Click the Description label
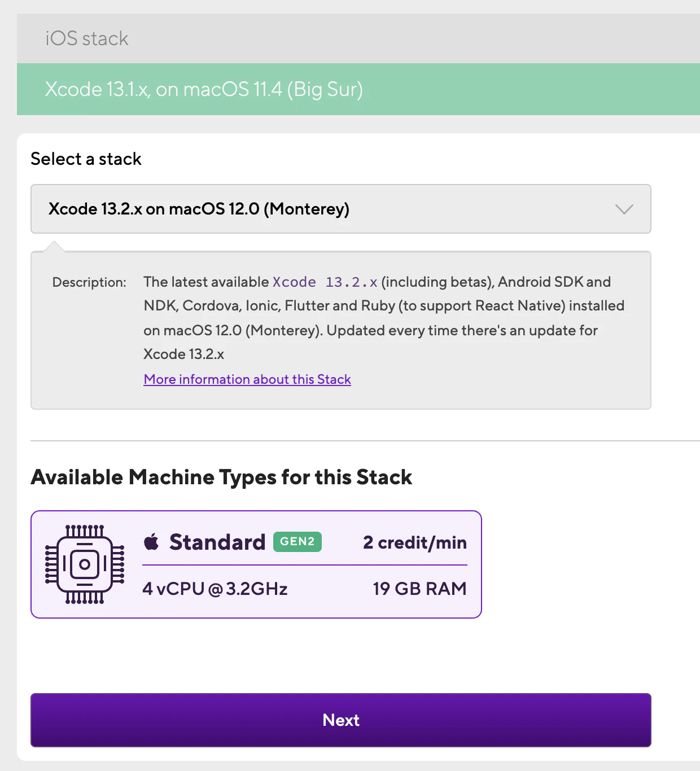The height and width of the screenshot is (771, 700). pyautogui.click(x=89, y=282)
